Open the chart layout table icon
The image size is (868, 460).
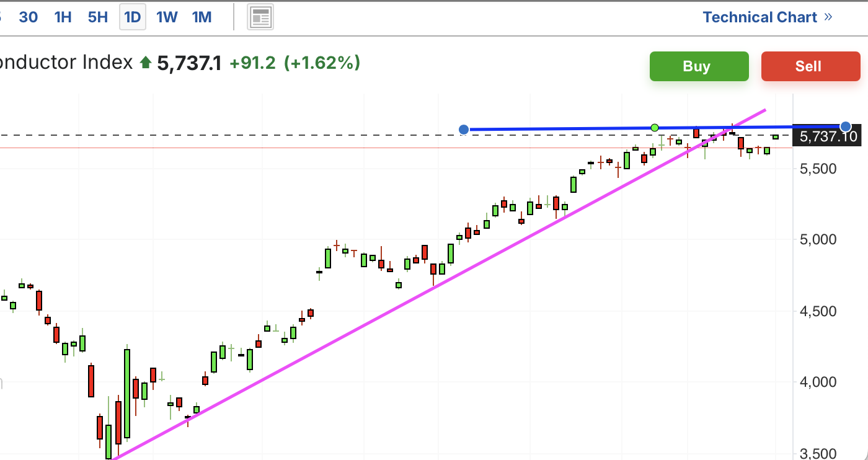pyautogui.click(x=261, y=17)
